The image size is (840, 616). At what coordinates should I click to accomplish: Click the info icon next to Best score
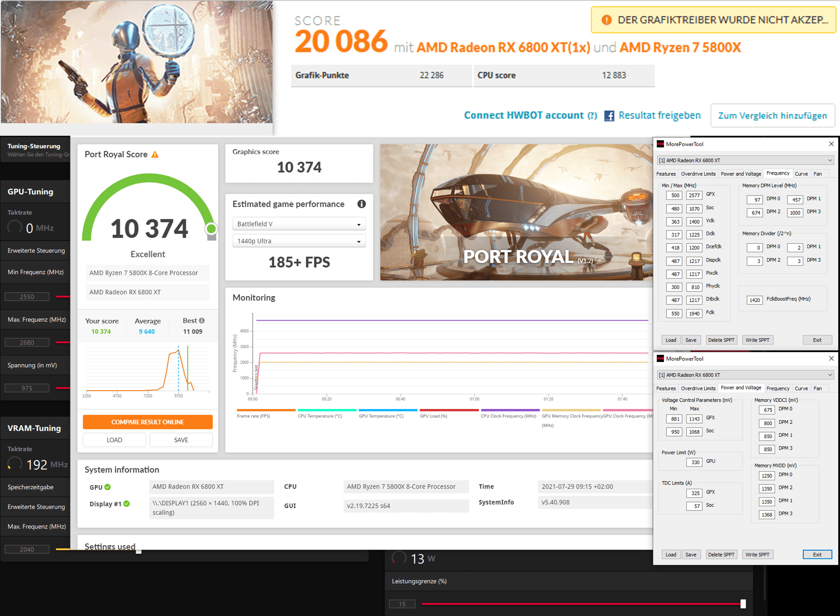tap(202, 321)
